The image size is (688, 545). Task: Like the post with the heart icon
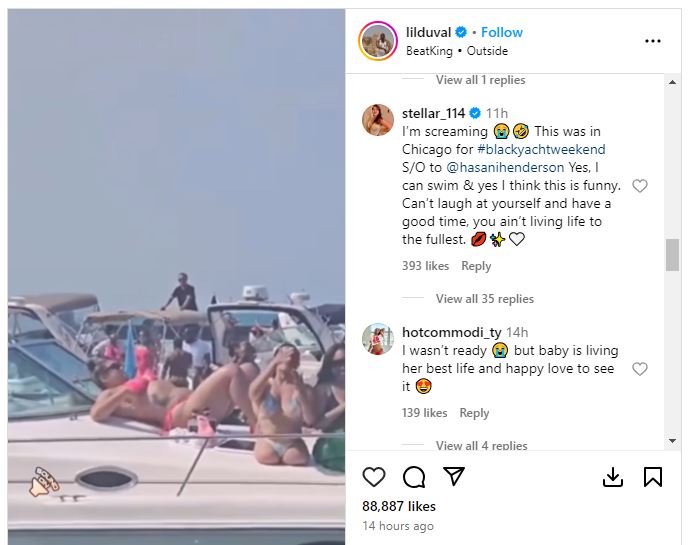point(374,477)
